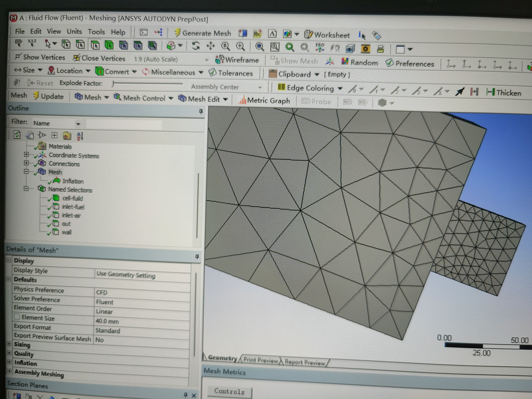Close the Section Planes panel
This screenshot has width=532, height=399.
(194, 395)
